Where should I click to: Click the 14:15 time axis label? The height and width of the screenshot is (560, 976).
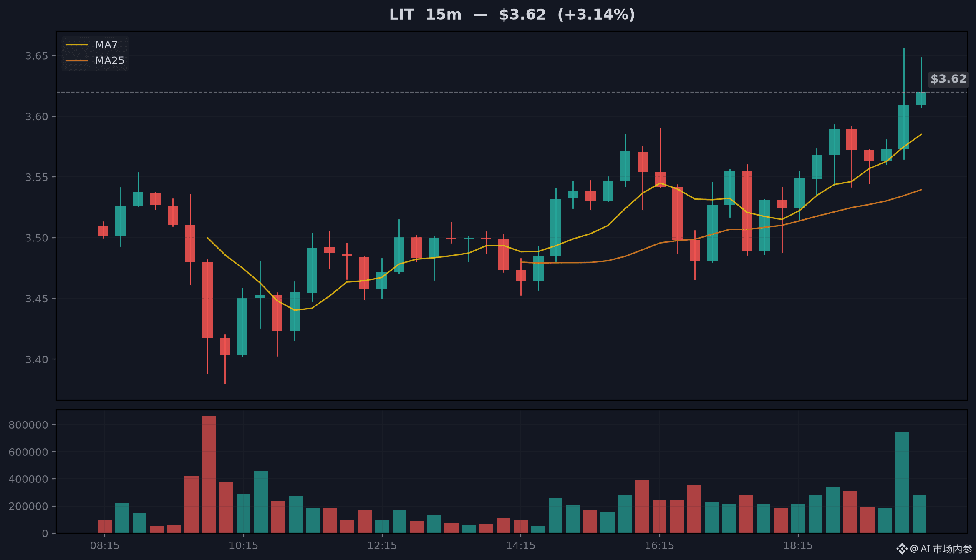pyautogui.click(x=521, y=545)
